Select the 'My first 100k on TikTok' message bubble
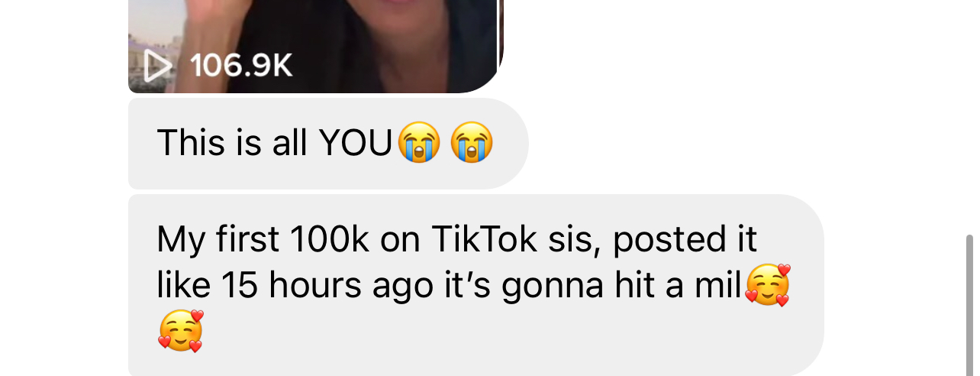The height and width of the screenshot is (376, 980). [476, 286]
